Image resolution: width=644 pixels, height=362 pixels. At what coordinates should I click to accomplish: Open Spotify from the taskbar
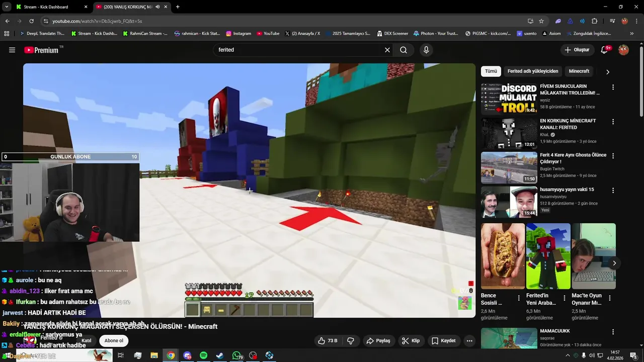coord(203,355)
